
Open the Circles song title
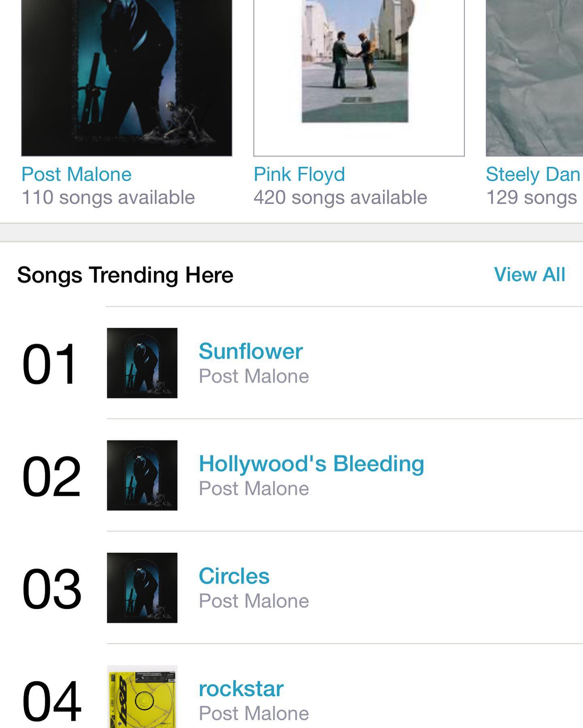[x=234, y=576]
